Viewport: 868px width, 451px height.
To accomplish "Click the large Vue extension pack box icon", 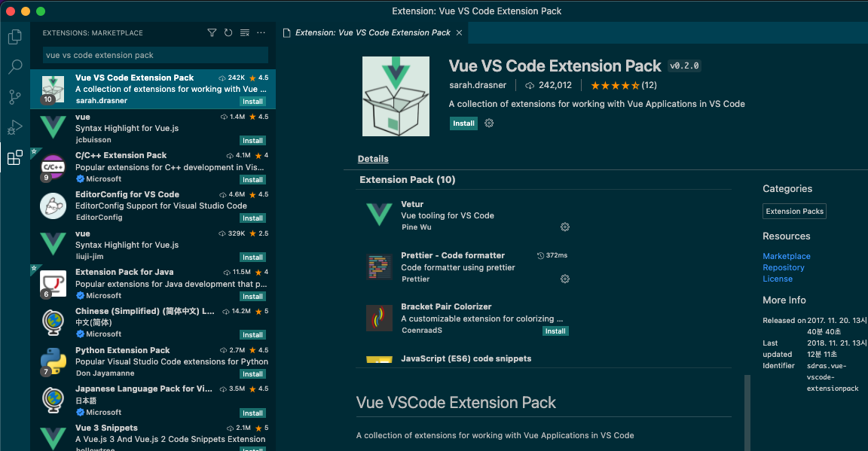I will pyautogui.click(x=396, y=96).
